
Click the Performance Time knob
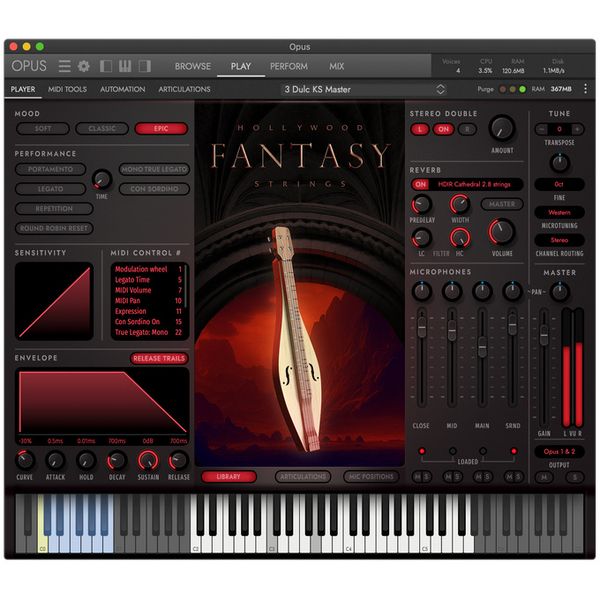point(102,179)
